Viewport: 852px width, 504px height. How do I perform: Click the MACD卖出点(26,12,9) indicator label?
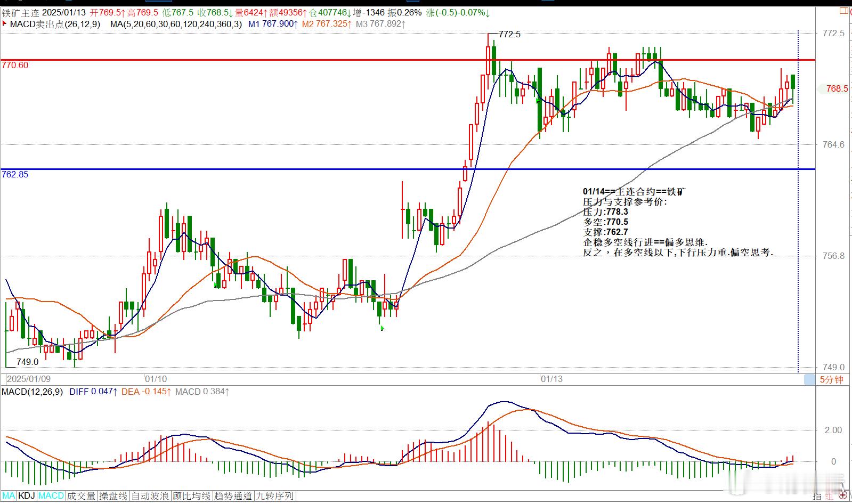(55, 24)
